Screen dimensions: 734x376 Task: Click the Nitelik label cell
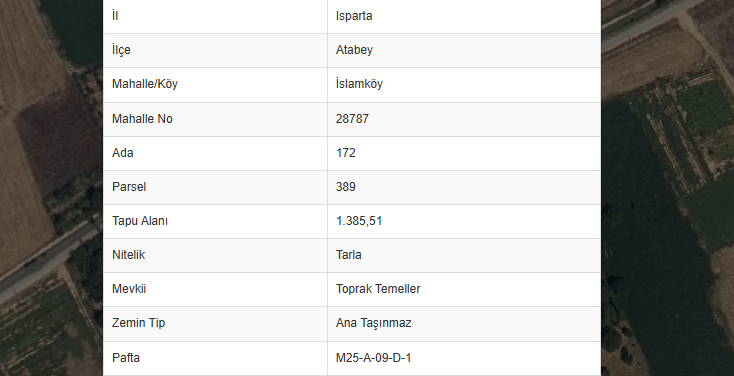[x=215, y=255]
